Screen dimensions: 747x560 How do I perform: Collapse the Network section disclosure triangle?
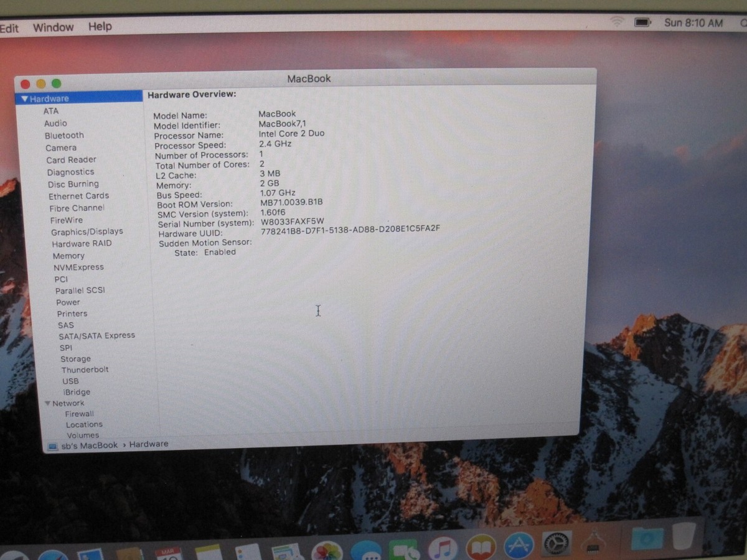tap(48, 403)
